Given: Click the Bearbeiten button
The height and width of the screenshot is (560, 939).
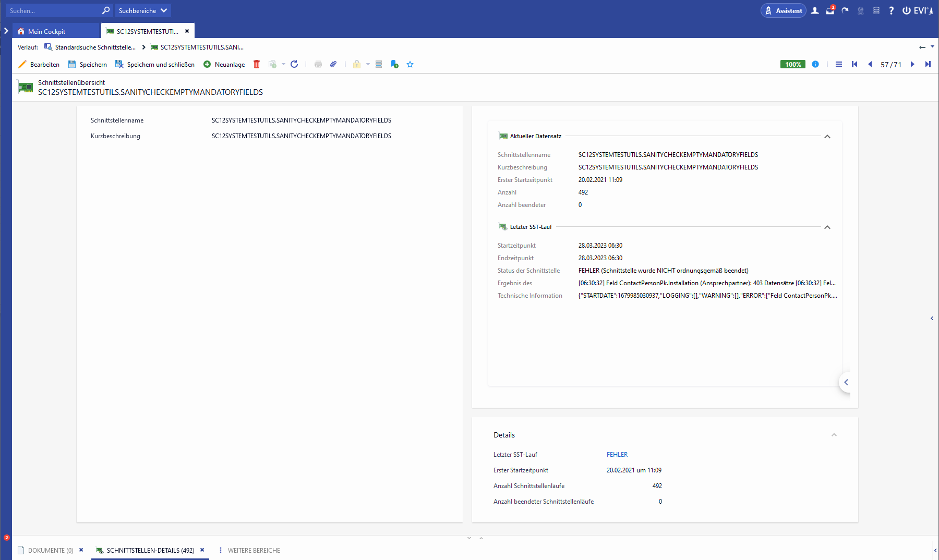Looking at the screenshot, I should [x=39, y=64].
